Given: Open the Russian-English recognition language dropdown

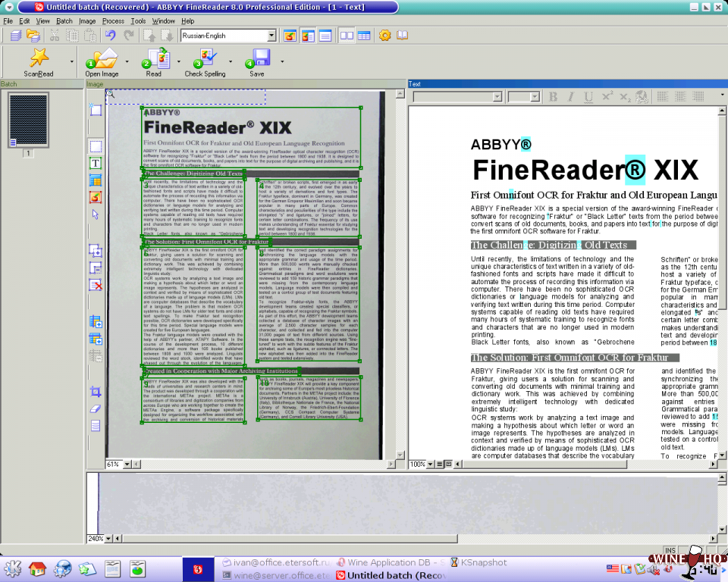Looking at the screenshot, I should click(x=271, y=36).
